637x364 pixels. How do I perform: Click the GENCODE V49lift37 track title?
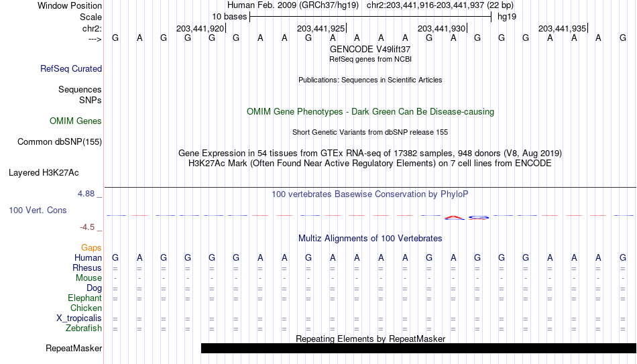pos(370,49)
